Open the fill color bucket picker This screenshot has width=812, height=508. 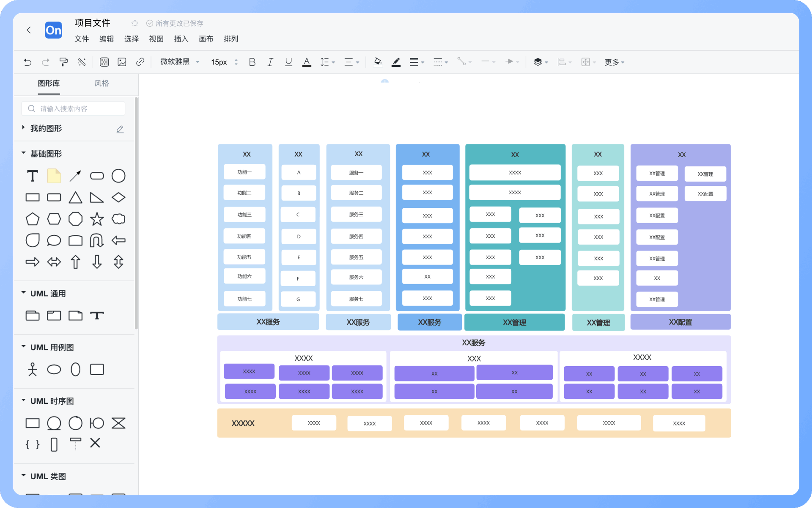378,62
